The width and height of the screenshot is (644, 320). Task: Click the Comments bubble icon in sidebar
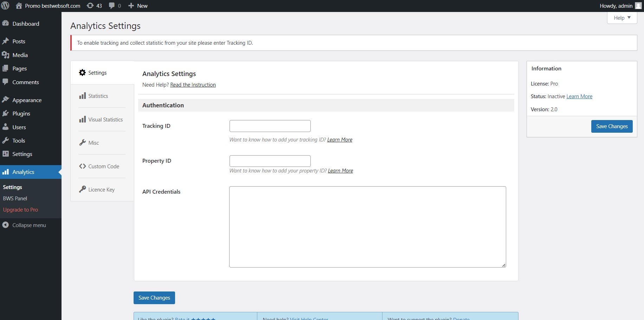[5, 82]
